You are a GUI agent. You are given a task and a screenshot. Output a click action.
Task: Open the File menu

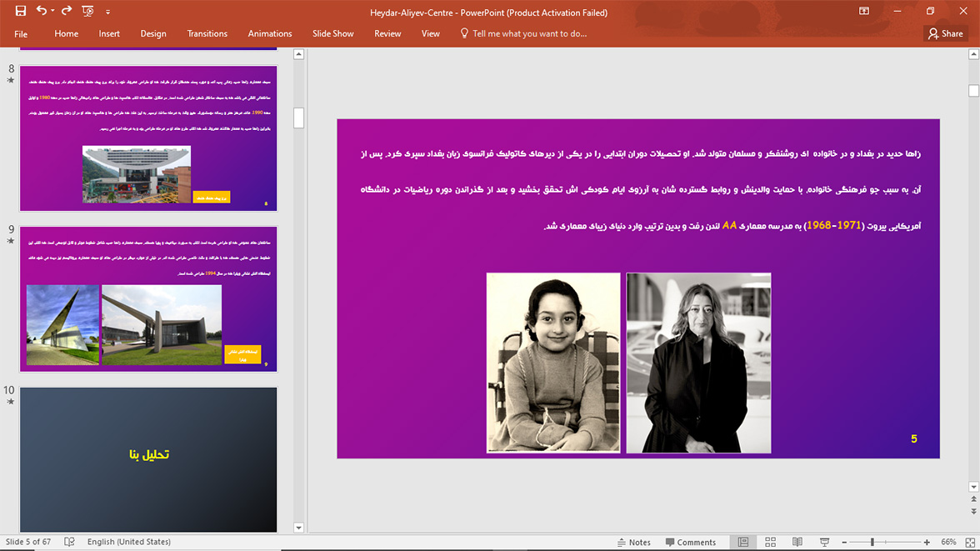pyautogui.click(x=21, y=34)
